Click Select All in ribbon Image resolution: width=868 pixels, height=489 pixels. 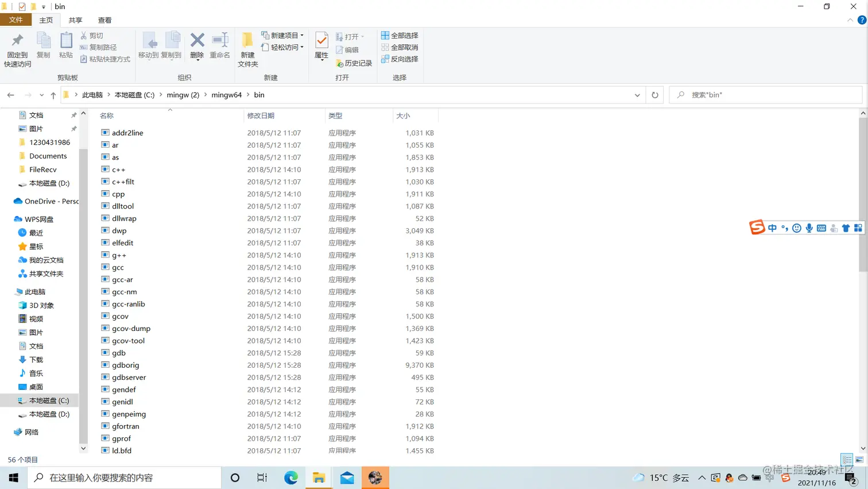point(400,36)
